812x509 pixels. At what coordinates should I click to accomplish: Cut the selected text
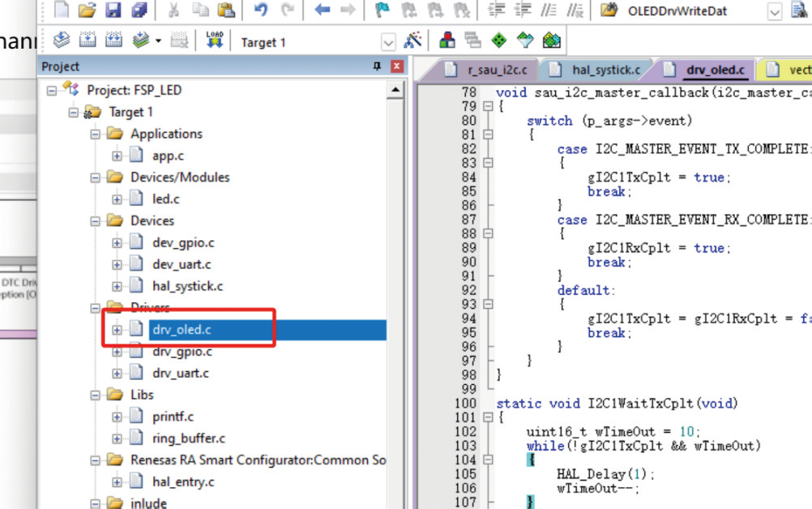(173, 9)
